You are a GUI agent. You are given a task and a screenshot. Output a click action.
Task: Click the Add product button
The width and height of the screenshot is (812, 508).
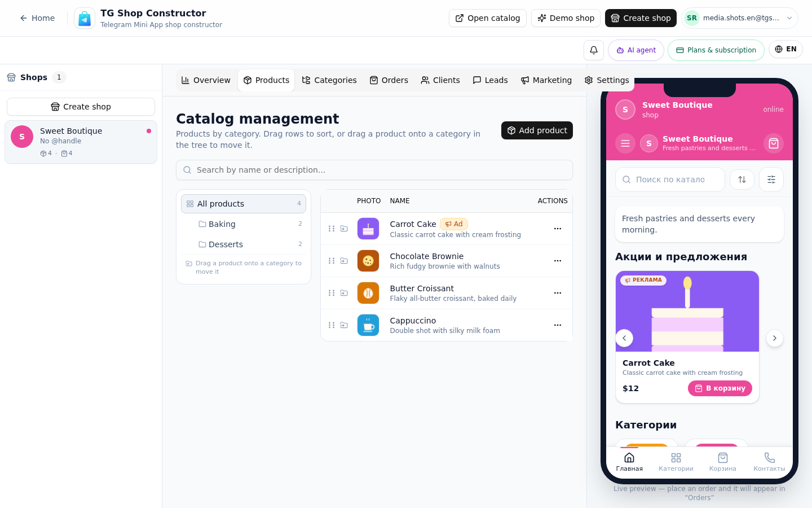[x=537, y=130]
